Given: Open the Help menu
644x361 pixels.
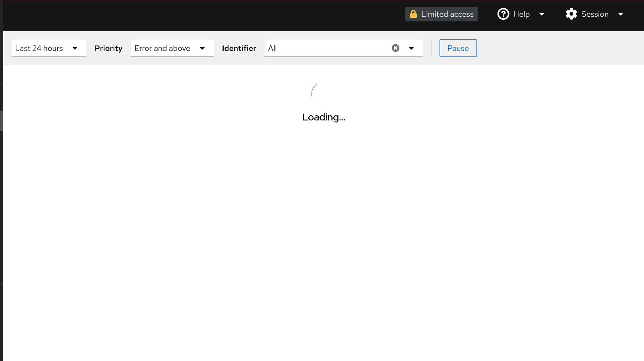Looking at the screenshot, I should click(x=521, y=14).
